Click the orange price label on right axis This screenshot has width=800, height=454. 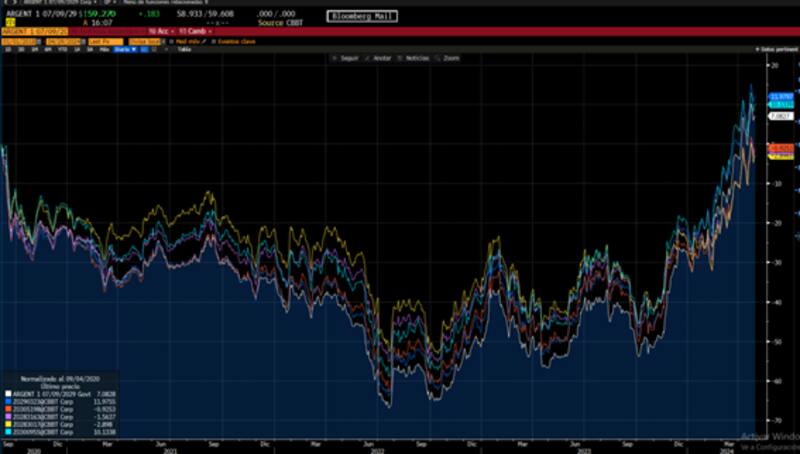pos(780,148)
